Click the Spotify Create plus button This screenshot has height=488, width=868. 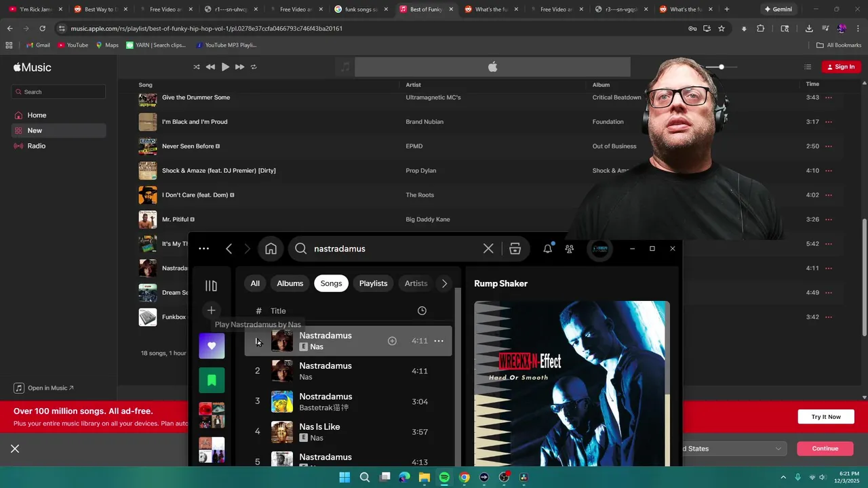pos(211,310)
